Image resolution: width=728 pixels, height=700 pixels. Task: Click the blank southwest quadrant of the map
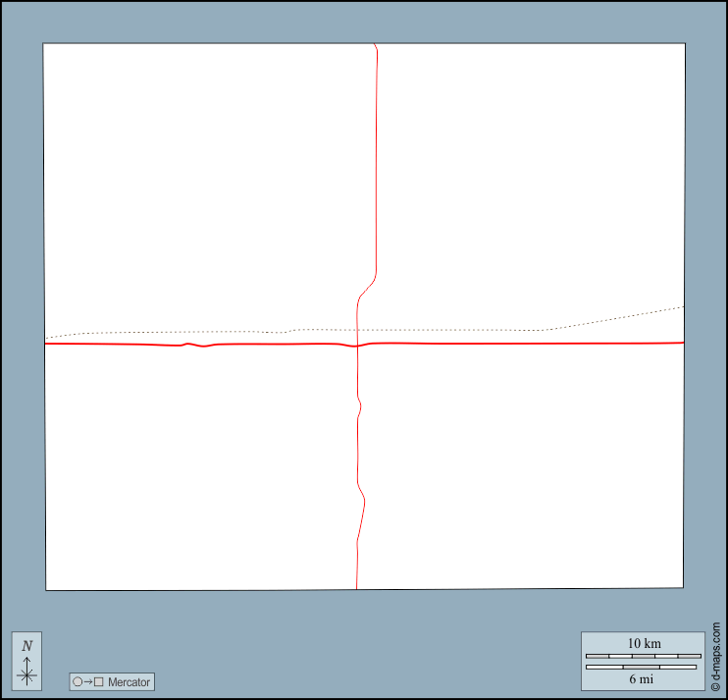[x=196, y=471]
